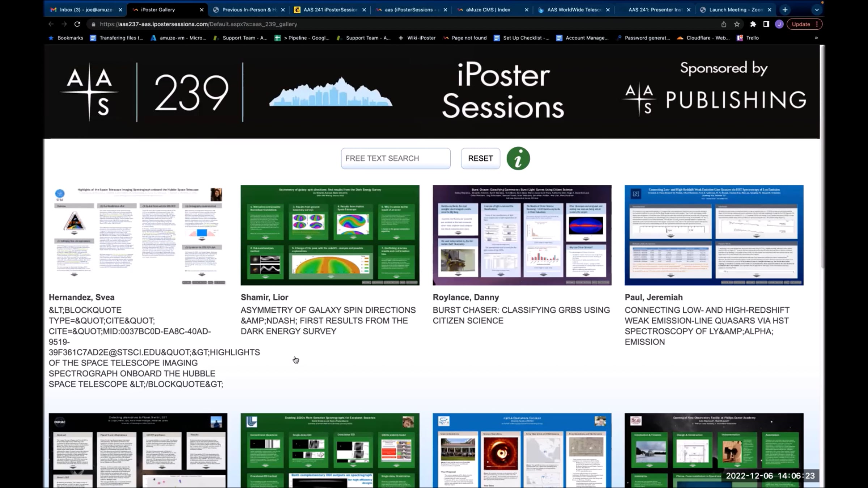Toggle the browser side panel icon
The image size is (868, 488).
[766, 24]
